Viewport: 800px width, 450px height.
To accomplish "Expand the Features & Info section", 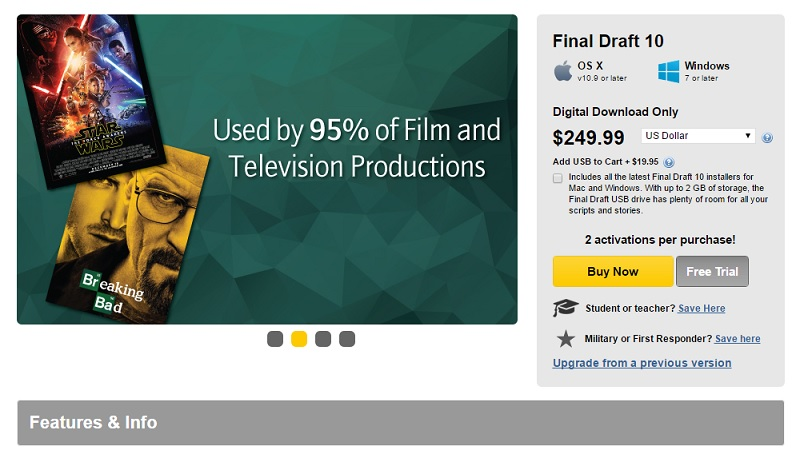I will (x=401, y=422).
